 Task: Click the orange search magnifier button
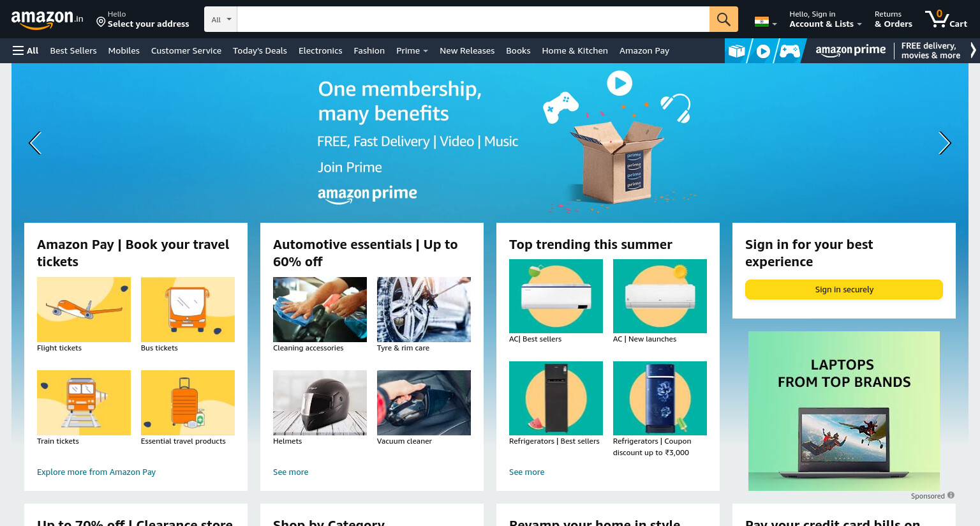click(x=724, y=19)
